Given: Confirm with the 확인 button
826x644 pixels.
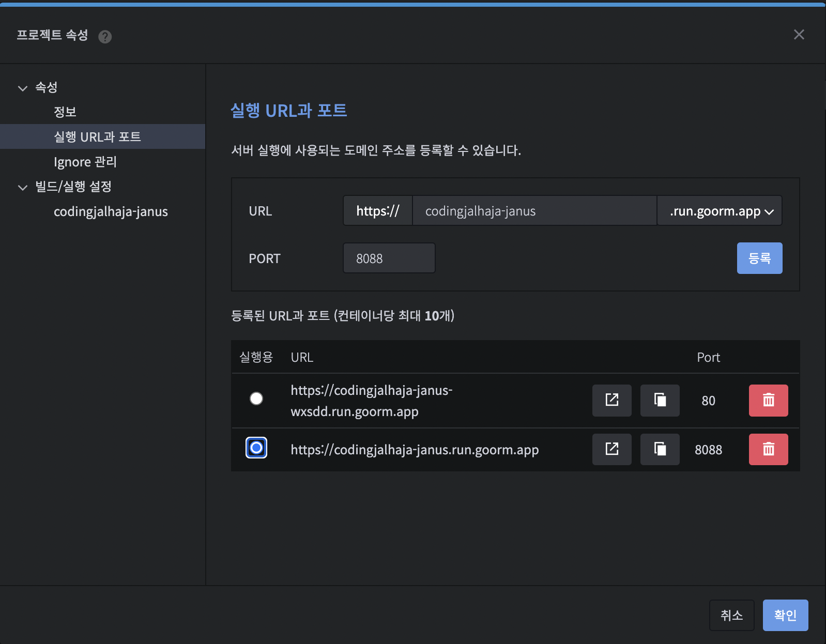Looking at the screenshot, I should 785,615.
